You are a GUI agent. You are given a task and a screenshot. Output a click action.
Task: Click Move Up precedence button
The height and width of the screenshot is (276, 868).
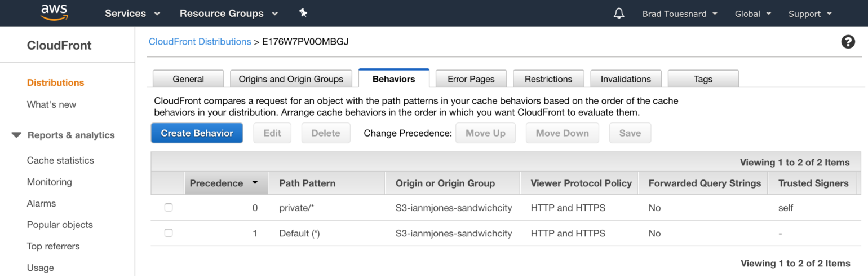click(485, 133)
